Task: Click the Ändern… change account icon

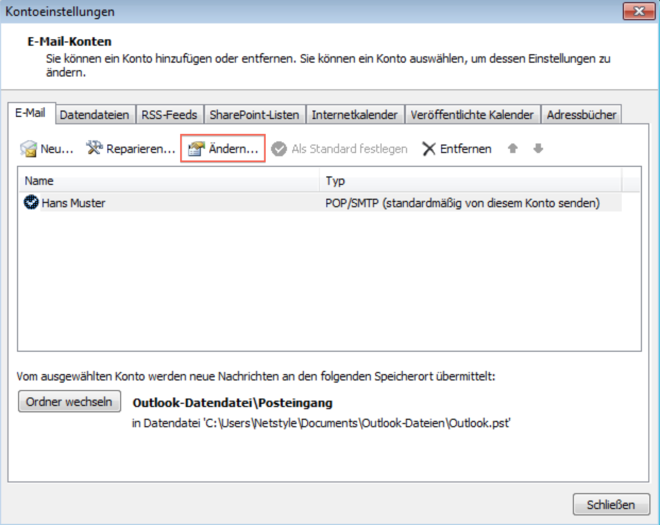Action: point(196,149)
